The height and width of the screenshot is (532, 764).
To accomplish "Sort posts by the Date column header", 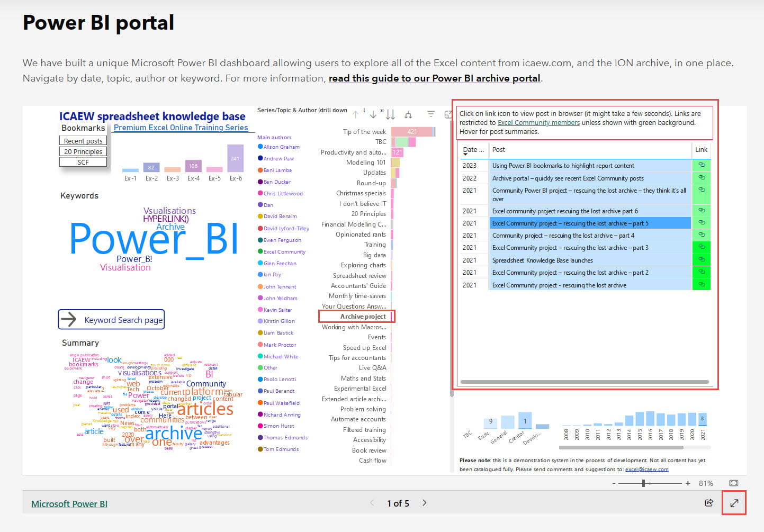I will click(x=473, y=150).
